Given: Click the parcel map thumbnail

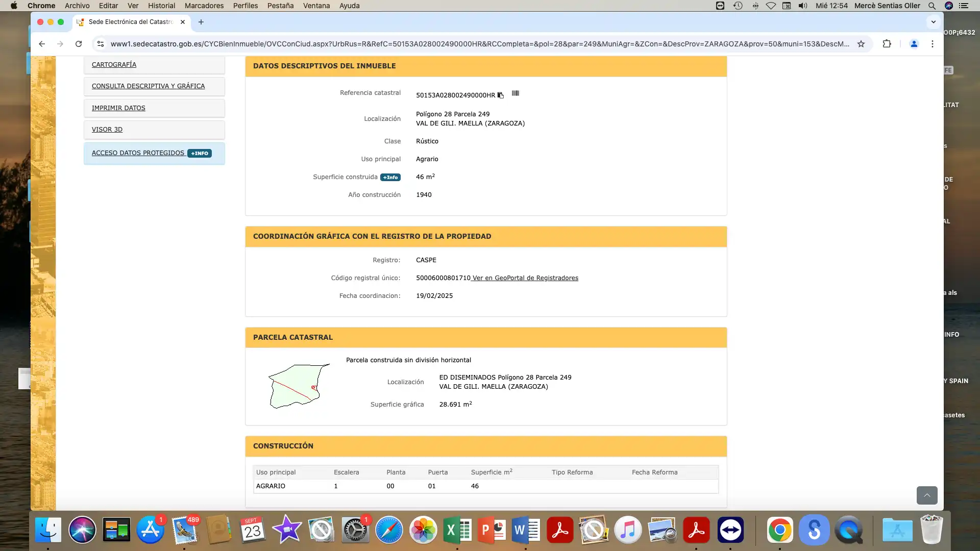Looking at the screenshot, I should 299,386.
